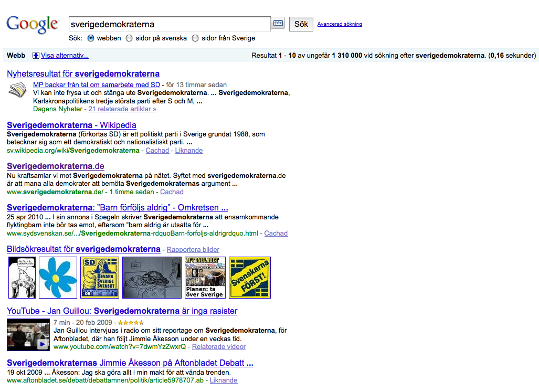Image resolution: width=539 pixels, height=392 pixels.
Task: Open Bildsökresultat för sverigedemokraterna heading
Action: pyautogui.click(x=83, y=249)
